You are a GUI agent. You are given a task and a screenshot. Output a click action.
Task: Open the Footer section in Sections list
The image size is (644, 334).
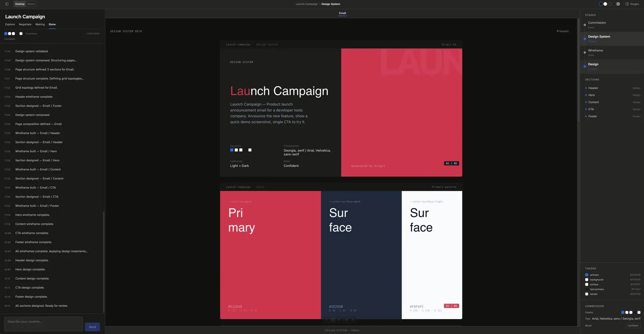613,116
